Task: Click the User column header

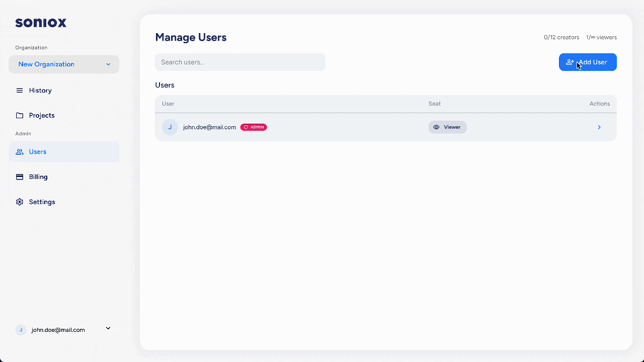Action: (x=168, y=104)
